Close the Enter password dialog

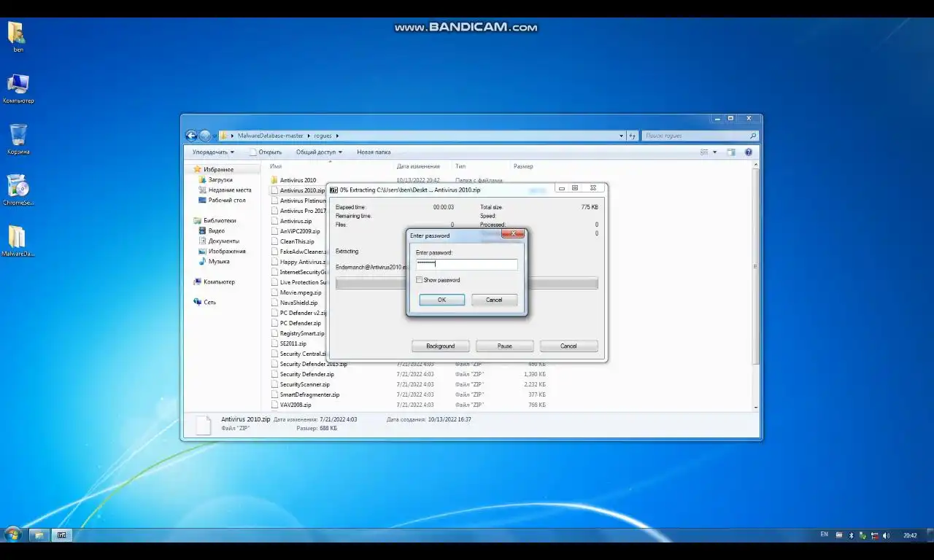click(512, 234)
